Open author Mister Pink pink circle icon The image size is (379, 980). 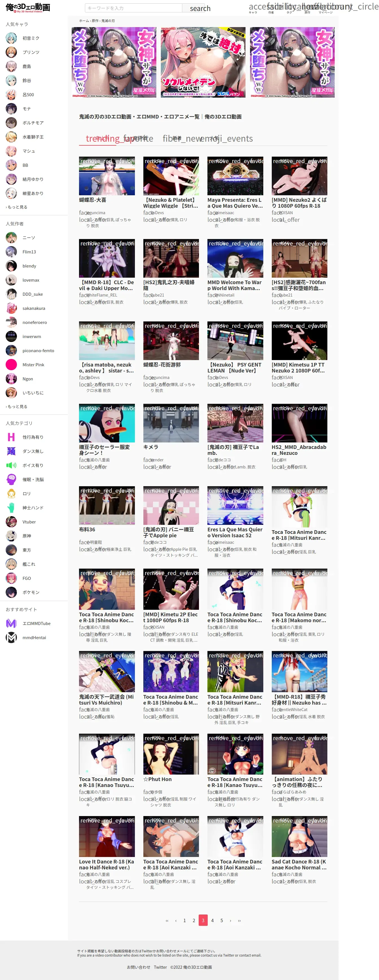pyautogui.click(x=11, y=365)
